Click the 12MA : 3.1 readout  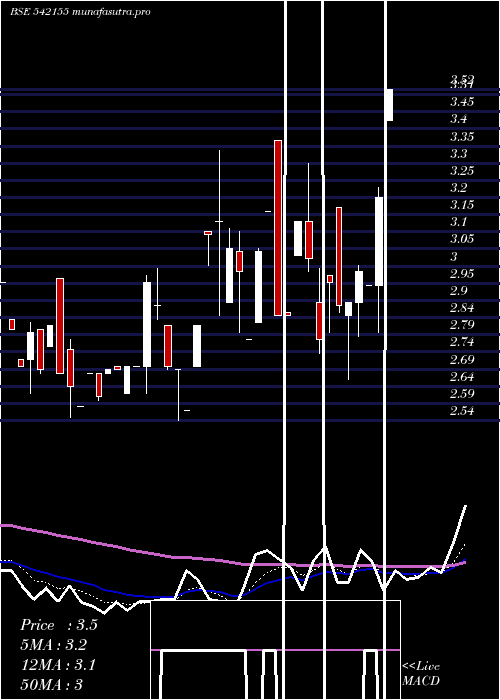58,665
